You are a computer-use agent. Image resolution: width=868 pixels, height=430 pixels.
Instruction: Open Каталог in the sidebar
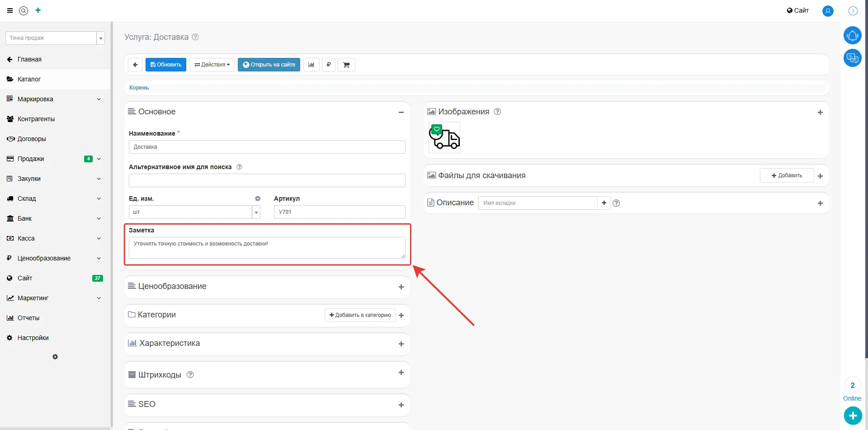(29, 79)
